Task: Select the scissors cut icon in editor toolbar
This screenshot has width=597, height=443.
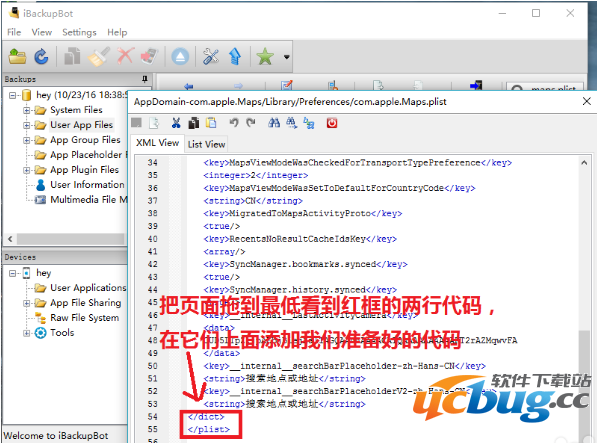Action: (176, 123)
